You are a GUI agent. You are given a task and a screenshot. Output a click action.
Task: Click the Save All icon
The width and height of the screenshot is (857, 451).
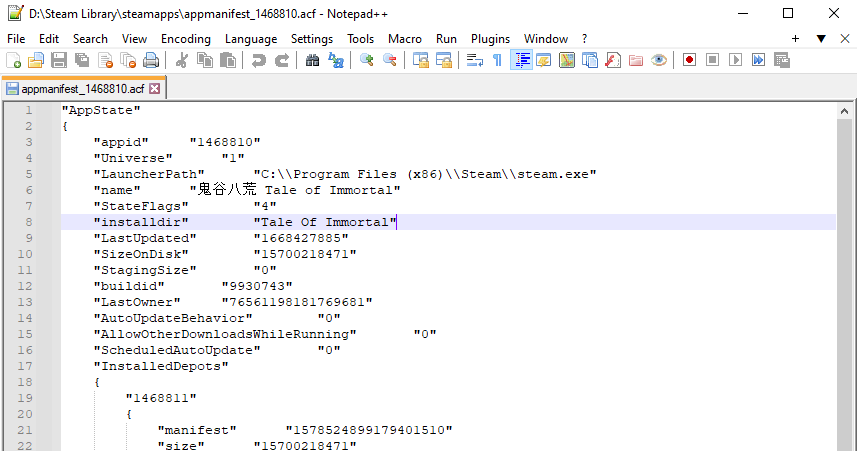pyautogui.click(x=82, y=60)
